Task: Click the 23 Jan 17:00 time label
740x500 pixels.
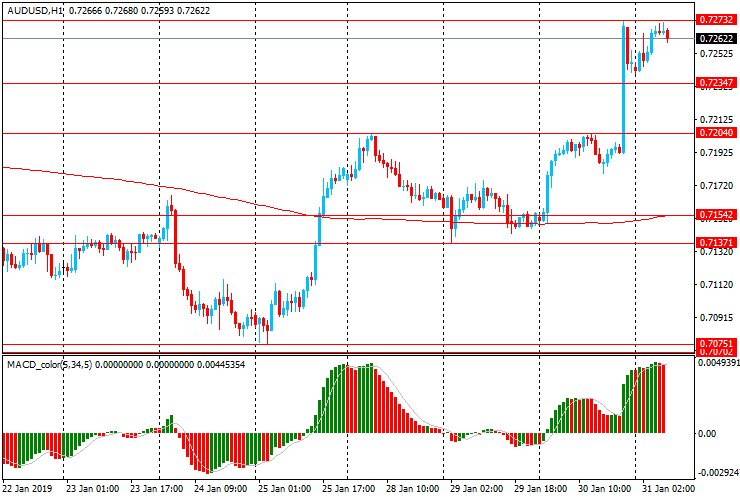Action: tap(156, 489)
